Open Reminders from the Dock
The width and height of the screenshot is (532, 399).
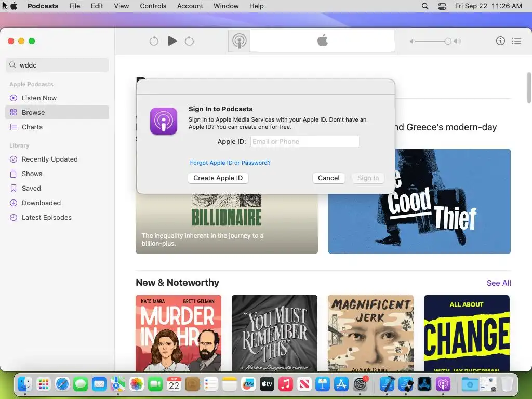pyautogui.click(x=211, y=384)
